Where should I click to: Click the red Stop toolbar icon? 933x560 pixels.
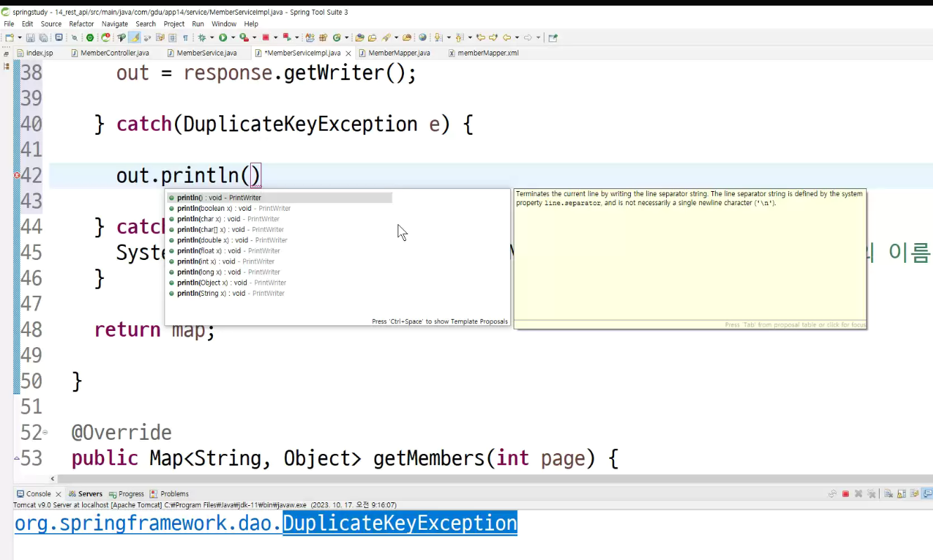pyautogui.click(x=266, y=38)
